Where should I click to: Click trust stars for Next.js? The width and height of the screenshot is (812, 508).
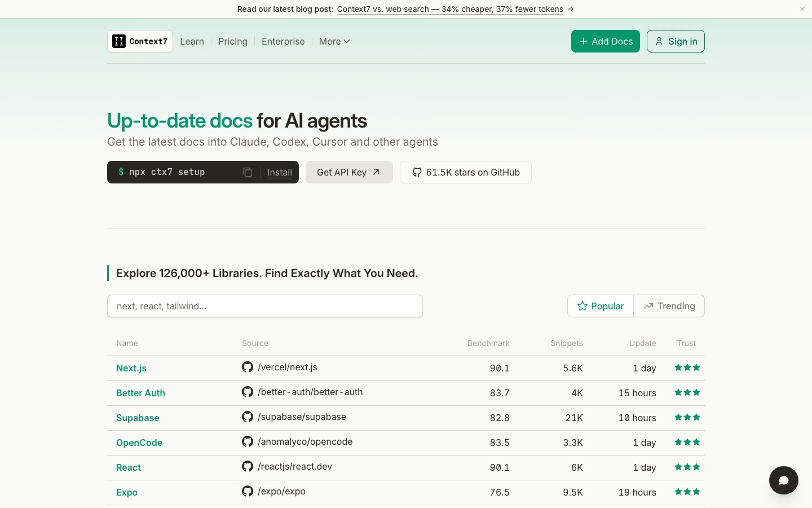pos(687,367)
